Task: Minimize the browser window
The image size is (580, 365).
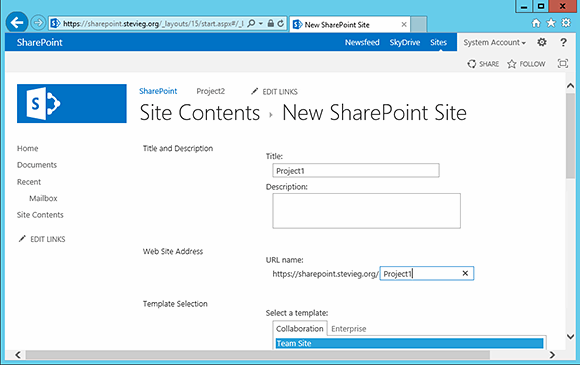Action: click(524, 6)
